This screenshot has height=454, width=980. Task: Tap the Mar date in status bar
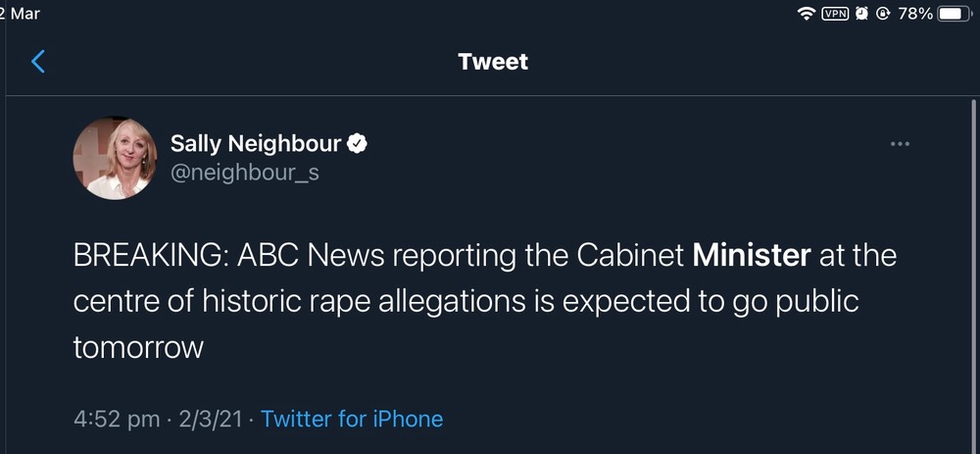[25, 14]
